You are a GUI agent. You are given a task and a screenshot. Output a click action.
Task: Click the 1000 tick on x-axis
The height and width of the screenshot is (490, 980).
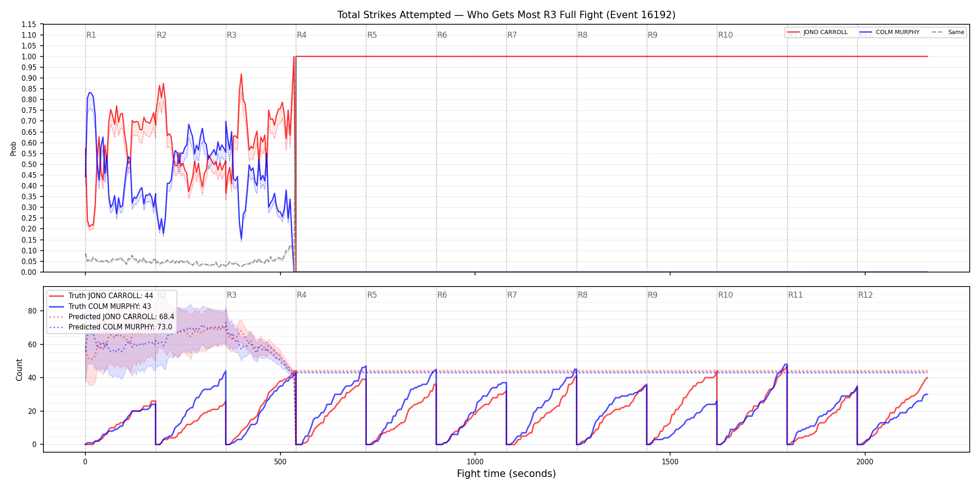pyautogui.click(x=475, y=462)
